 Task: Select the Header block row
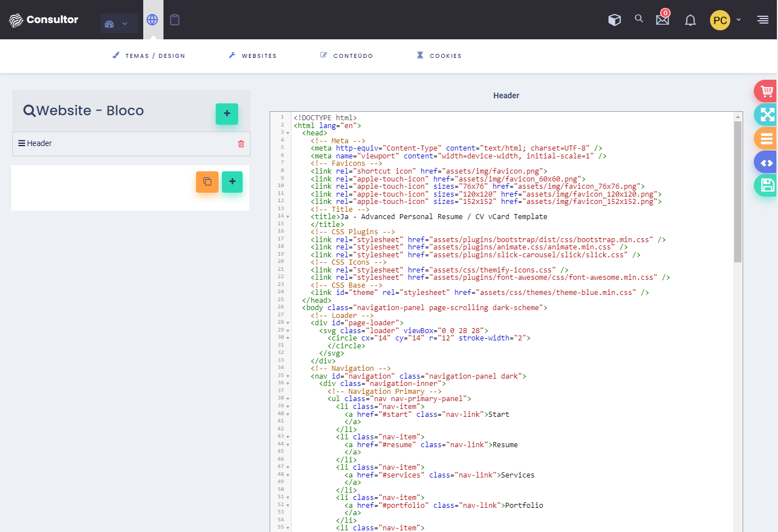(131, 144)
